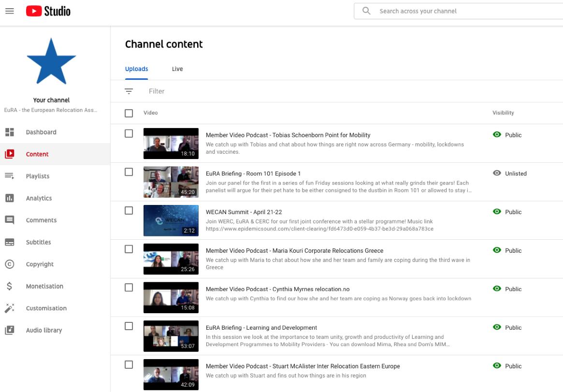The image size is (563, 392).
Task: Click the Visibility column header
Action: pyautogui.click(x=503, y=113)
